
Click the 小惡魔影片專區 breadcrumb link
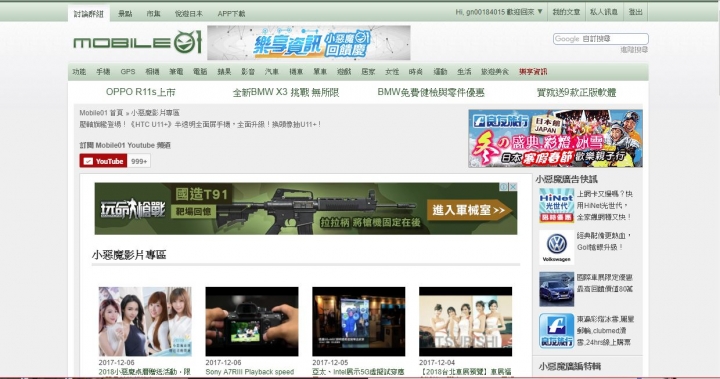pyautogui.click(x=155, y=113)
